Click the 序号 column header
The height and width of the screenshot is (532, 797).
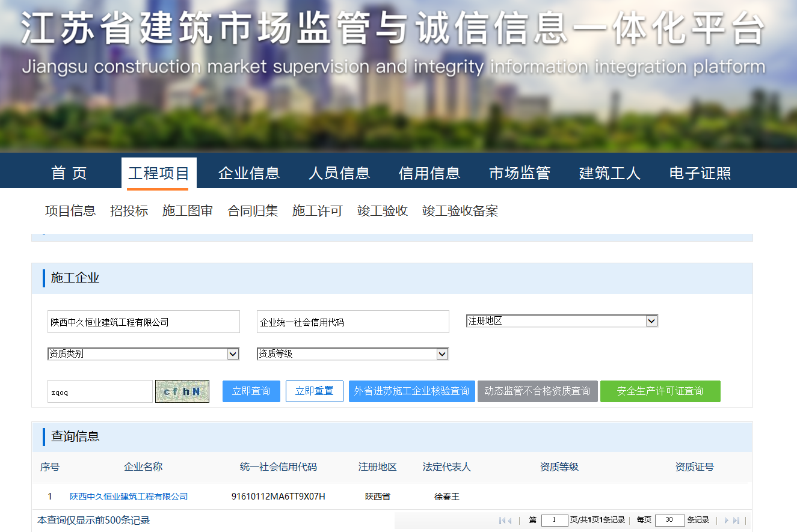[x=50, y=467]
